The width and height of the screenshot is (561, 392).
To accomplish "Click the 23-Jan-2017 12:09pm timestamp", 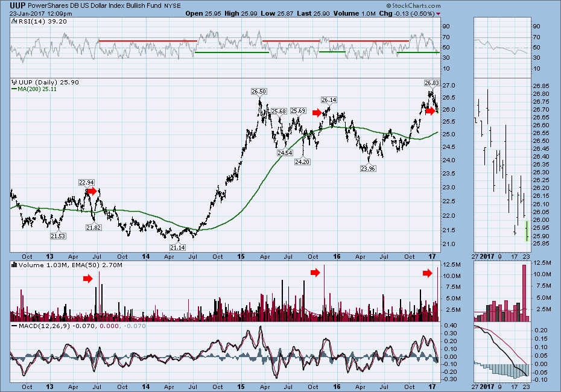I will (41, 14).
